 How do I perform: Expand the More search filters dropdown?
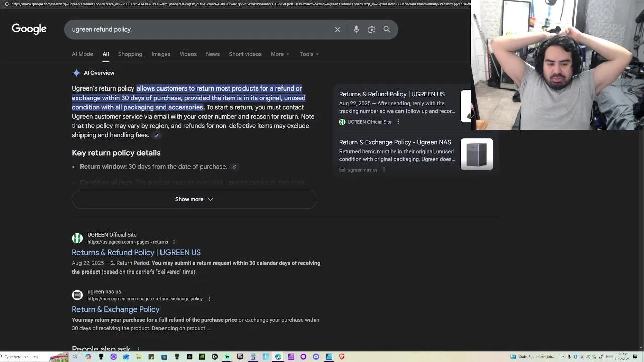pos(280,54)
